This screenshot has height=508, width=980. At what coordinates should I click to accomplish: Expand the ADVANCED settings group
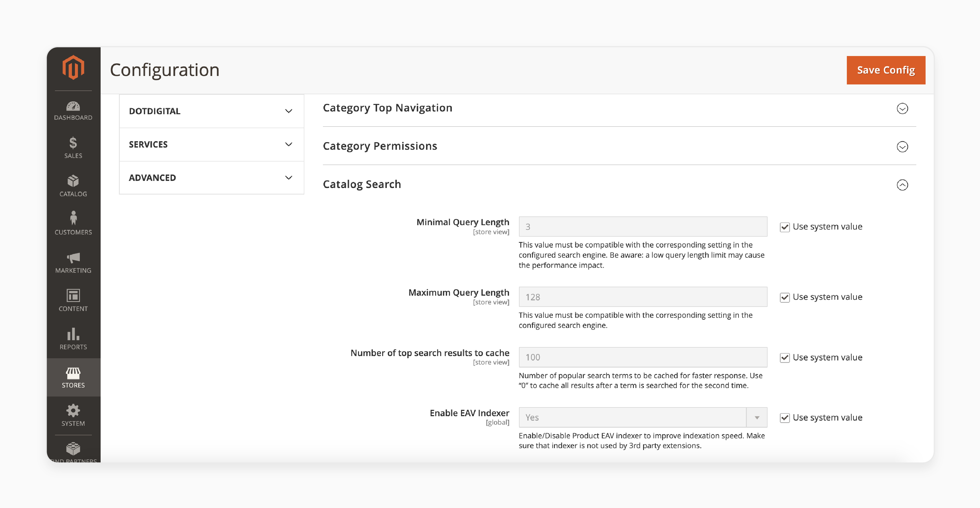click(x=212, y=178)
